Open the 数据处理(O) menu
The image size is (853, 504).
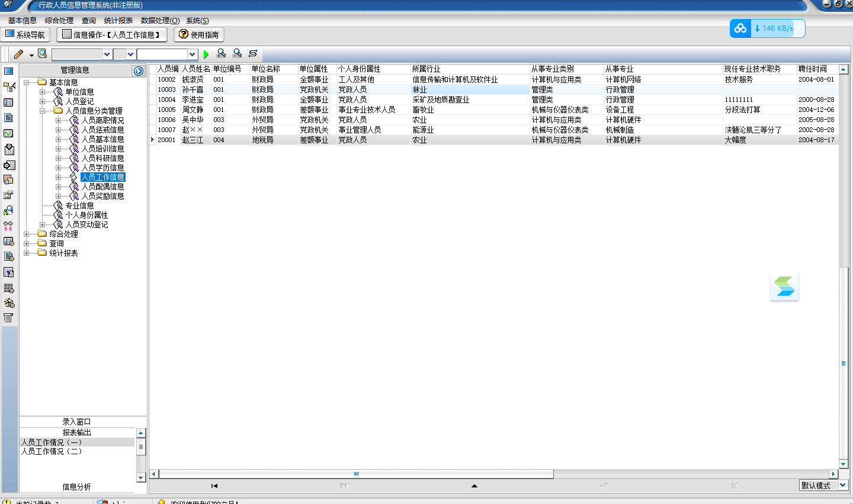point(160,21)
